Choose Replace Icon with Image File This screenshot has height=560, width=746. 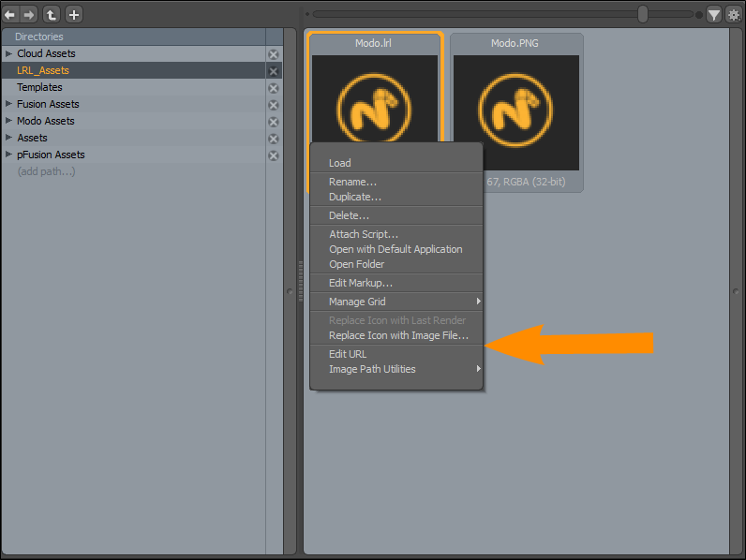(398, 335)
